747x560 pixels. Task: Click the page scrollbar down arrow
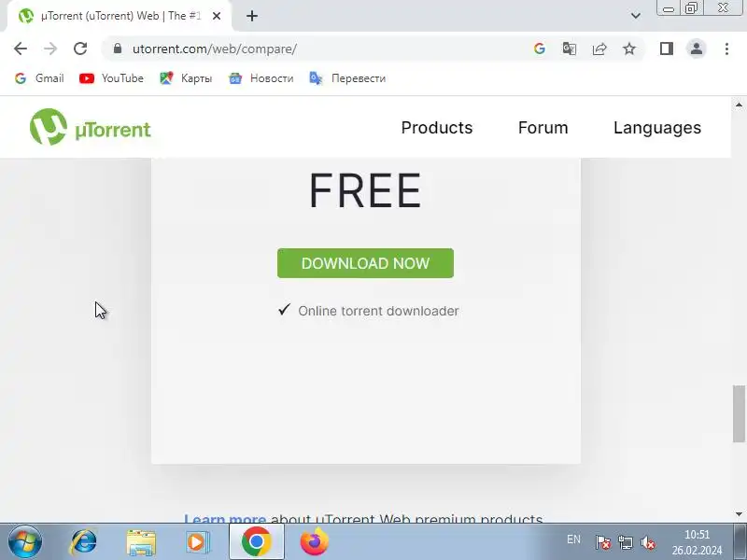point(739,514)
